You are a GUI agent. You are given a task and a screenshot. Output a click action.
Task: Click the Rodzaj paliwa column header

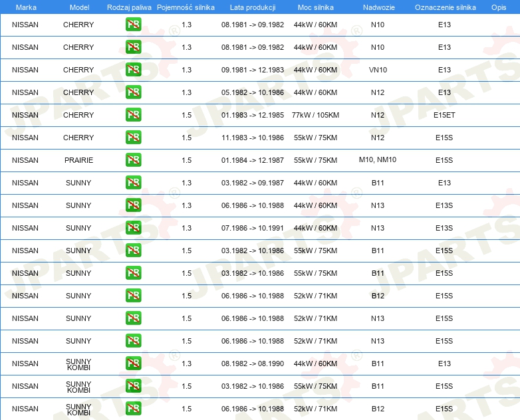coord(129,7)
